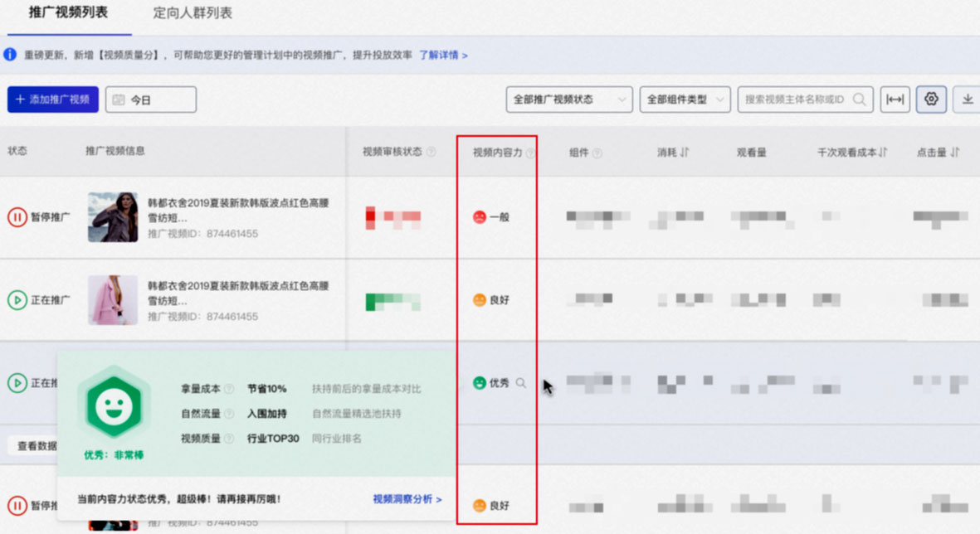Click the help icon next to 自然流量
Image resolution: width=980 pixels, height=534 pixels.
(229, 414)
